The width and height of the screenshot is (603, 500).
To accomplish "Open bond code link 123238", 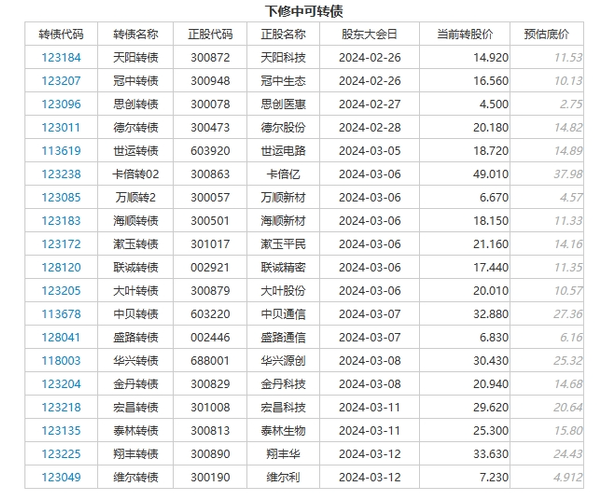I will click(x=61, y=174).
